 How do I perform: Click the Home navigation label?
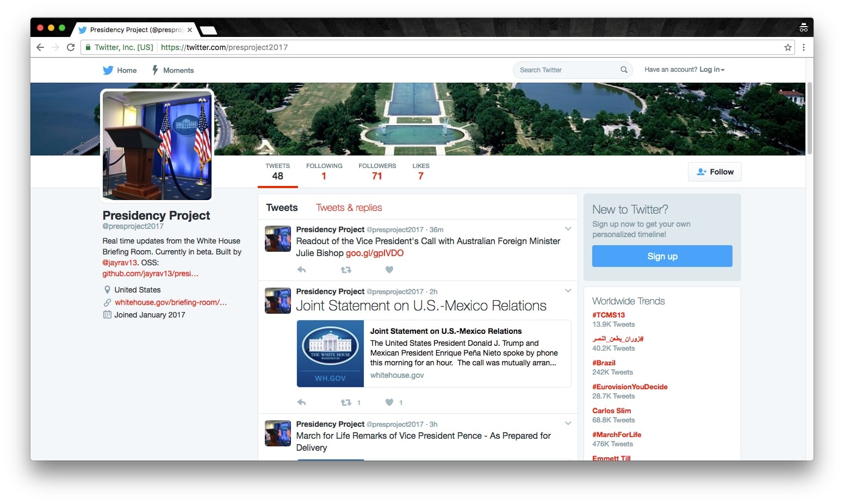coord(127,70)
